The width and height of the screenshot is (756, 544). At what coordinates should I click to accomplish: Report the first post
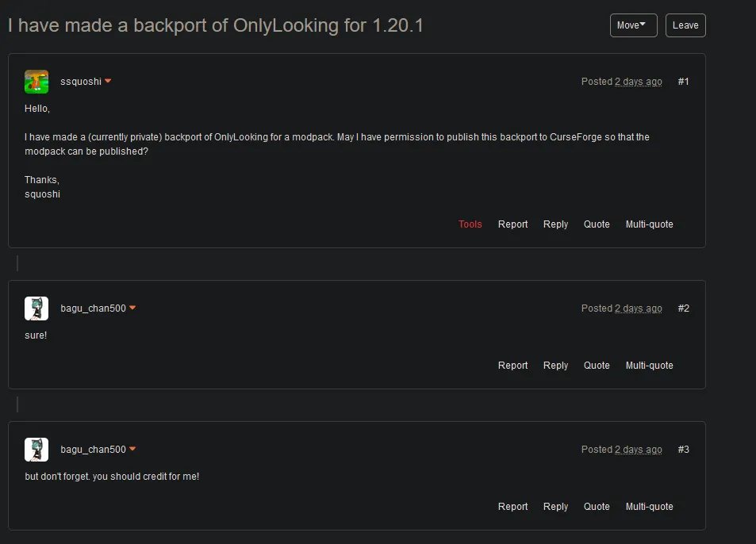point(512,224)
